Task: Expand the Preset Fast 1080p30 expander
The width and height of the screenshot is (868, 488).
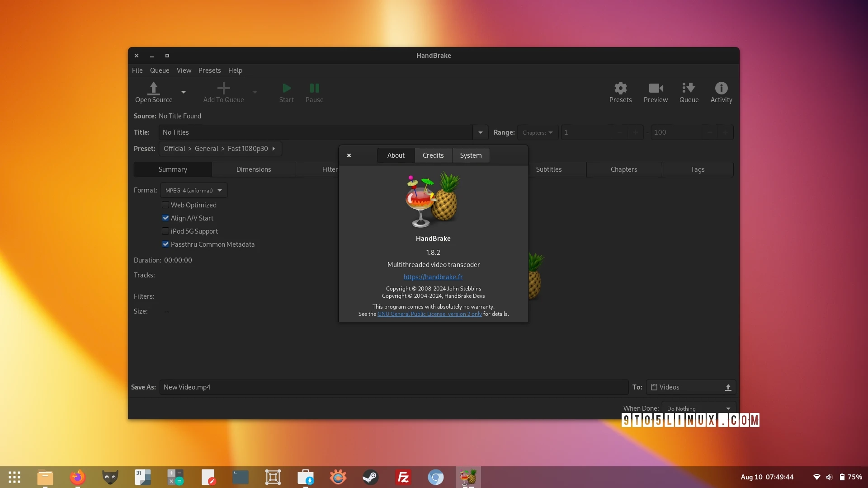Action: tap(274, 148)
